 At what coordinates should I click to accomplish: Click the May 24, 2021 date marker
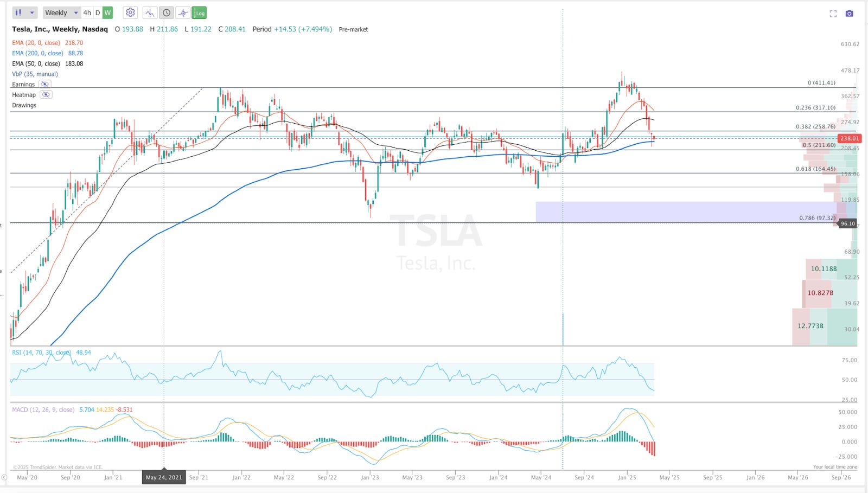[x=164, y=477]
